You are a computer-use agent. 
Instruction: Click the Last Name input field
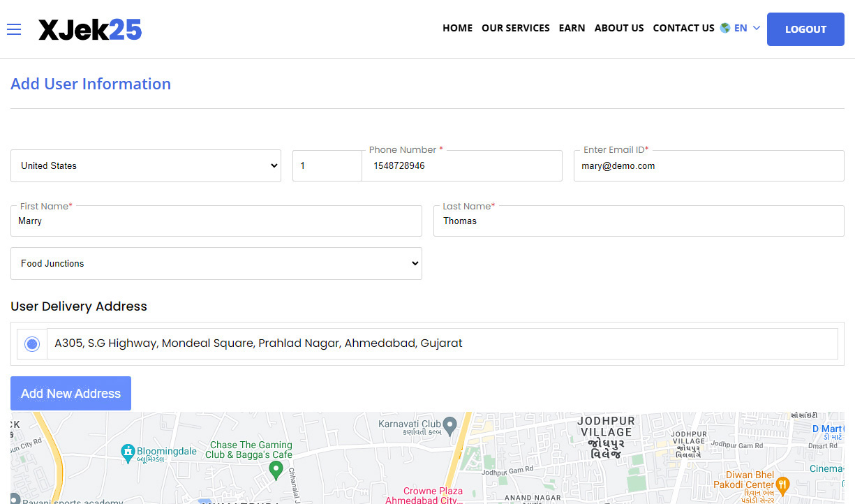click(x=639, y=221)
